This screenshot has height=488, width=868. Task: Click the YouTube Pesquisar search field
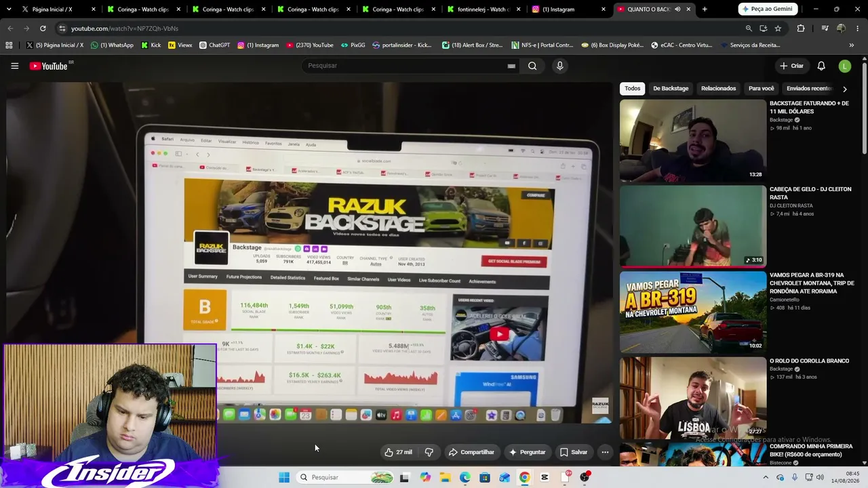coord(411,66)
